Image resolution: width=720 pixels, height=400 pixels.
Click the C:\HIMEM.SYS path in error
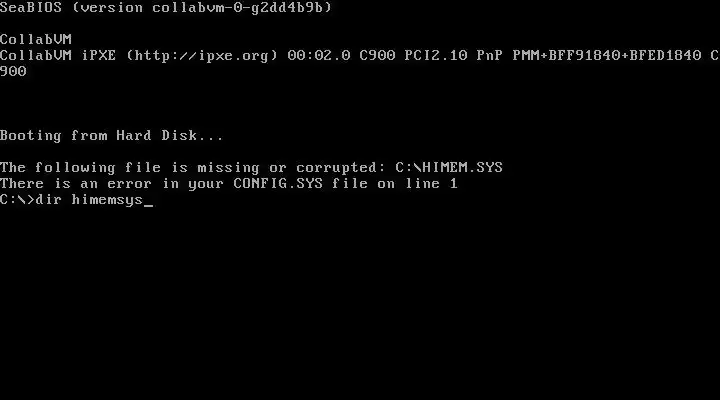tap(449, 167)
